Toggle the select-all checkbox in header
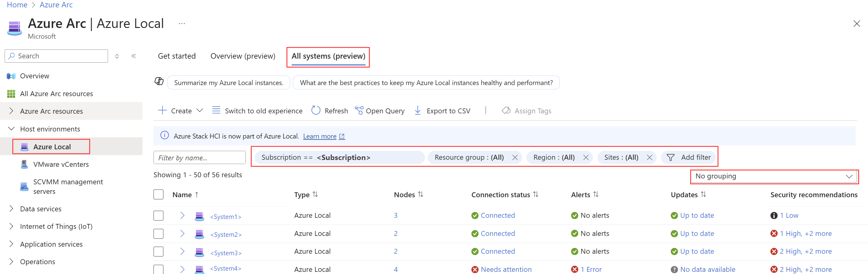 pos(158,195)
